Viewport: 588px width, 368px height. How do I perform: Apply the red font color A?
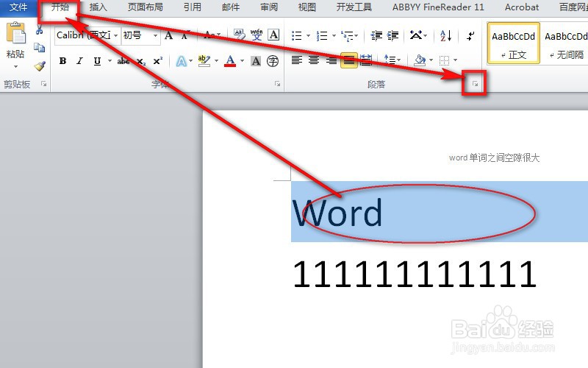(x=230, y=61)
